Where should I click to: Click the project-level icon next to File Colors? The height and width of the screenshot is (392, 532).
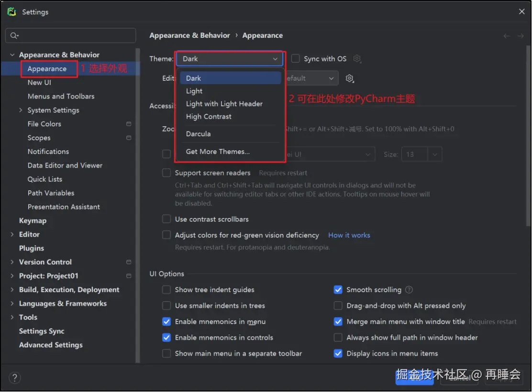tap(129, 124)
